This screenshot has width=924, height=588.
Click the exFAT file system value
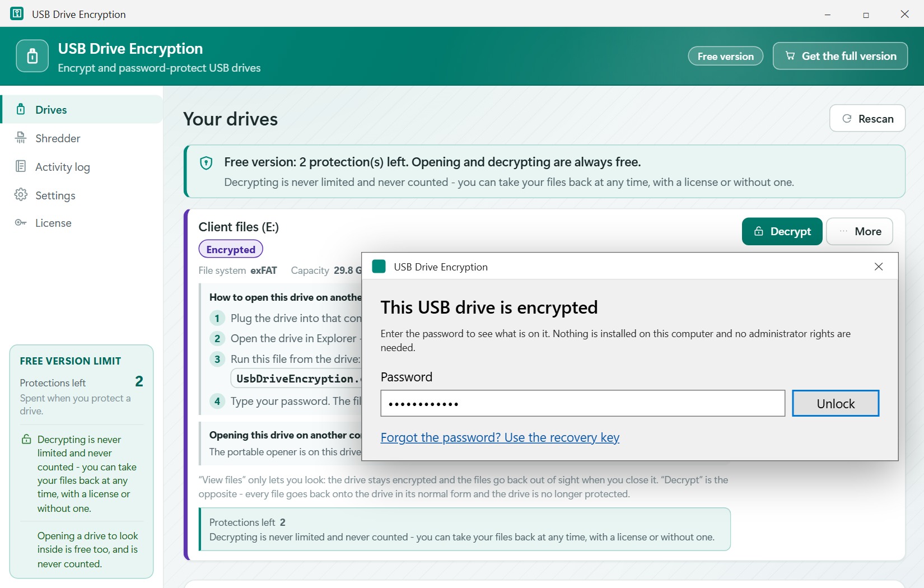pos(263,270)
